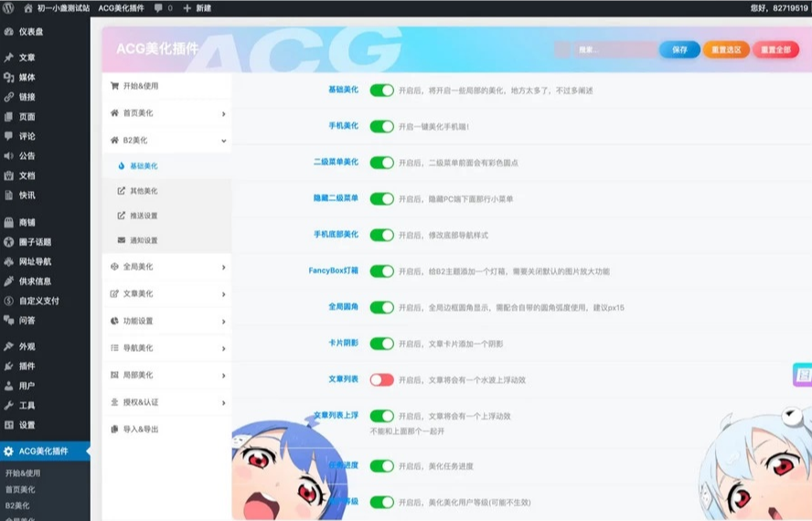Click the 商铺 shop icon in sidebar

[x=9, y=222]
